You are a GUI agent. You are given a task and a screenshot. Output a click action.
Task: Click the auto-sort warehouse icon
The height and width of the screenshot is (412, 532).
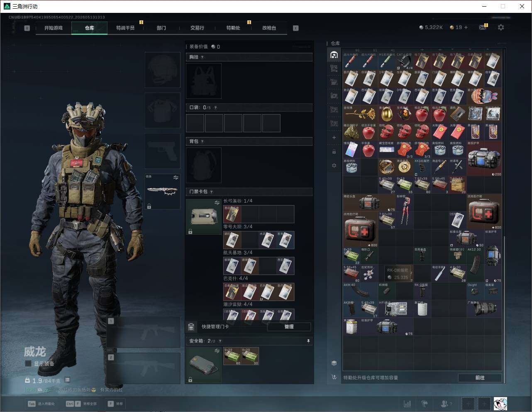(x=334, y=377)
